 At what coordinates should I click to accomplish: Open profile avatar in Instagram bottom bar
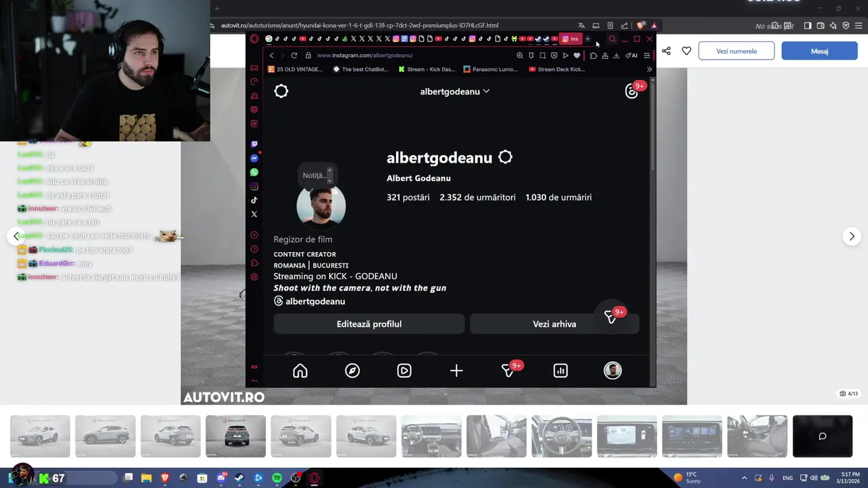click(612, 371)
